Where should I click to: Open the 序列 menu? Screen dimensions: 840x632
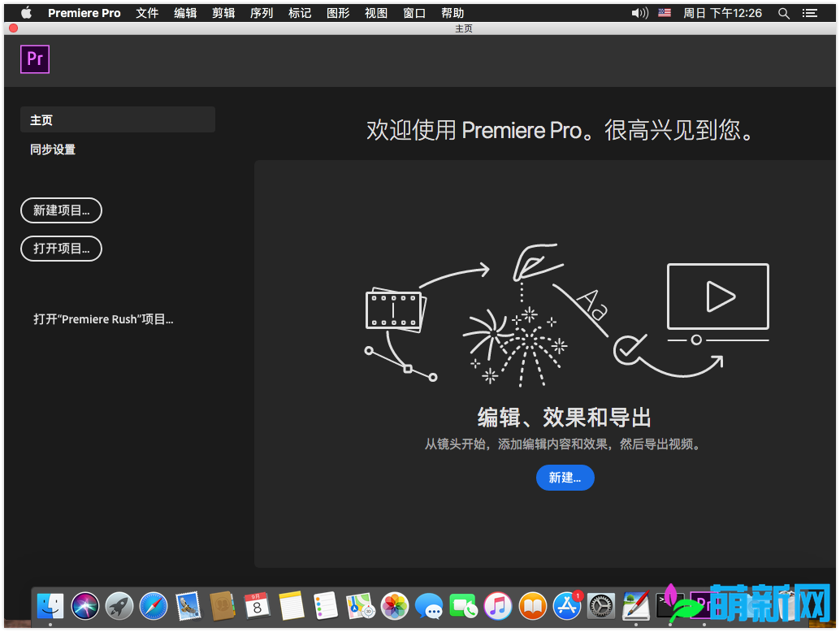[x=262, y=13]
